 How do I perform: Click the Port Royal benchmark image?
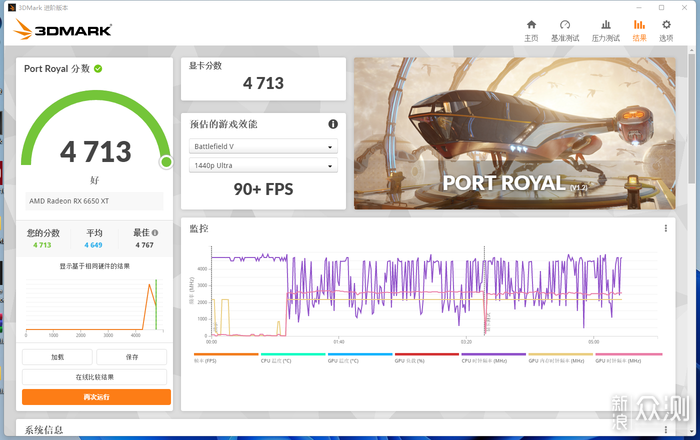click(515, 133)
